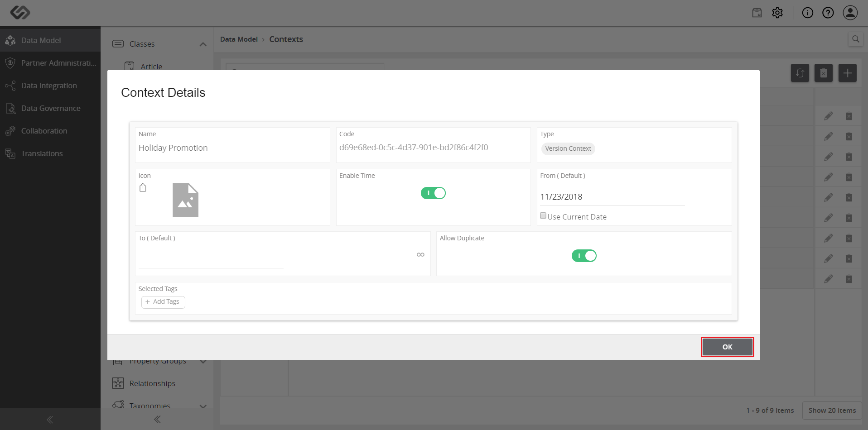Toggle the Allow Duplicate switch
The height and width of the screenshot is (430, 868).
(584, 256)
